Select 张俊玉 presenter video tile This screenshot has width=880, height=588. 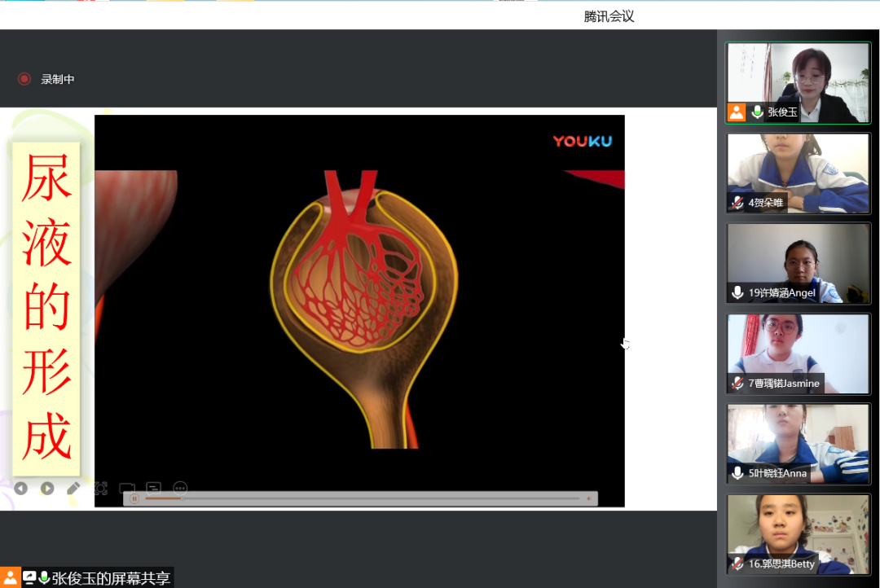pos(798,82)
